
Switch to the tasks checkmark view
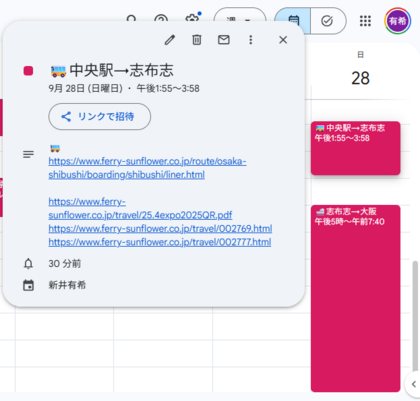click(x=328, y=21)
